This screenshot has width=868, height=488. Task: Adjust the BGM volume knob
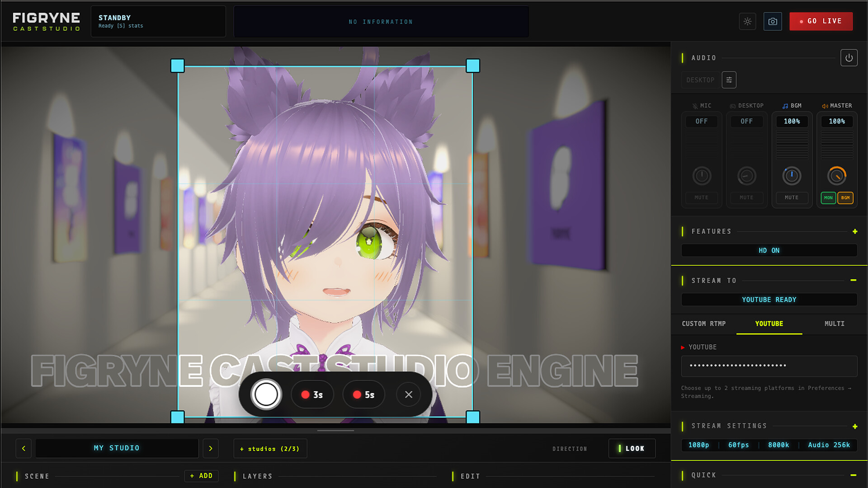(x=792, y=176)
